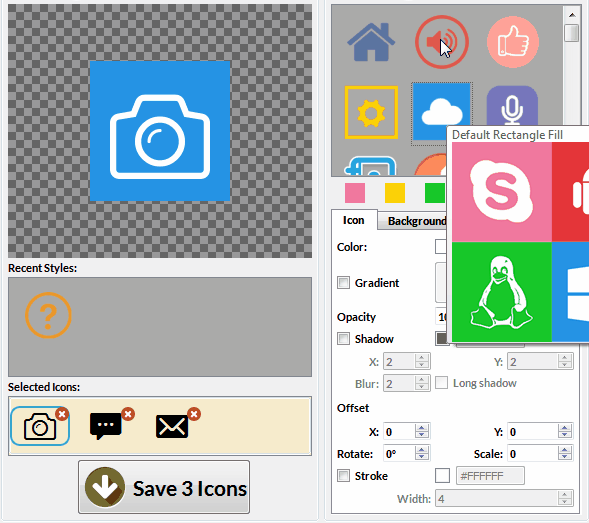
Task: Pick the pink thumbs-up circle style
Action: click(513, 42)
